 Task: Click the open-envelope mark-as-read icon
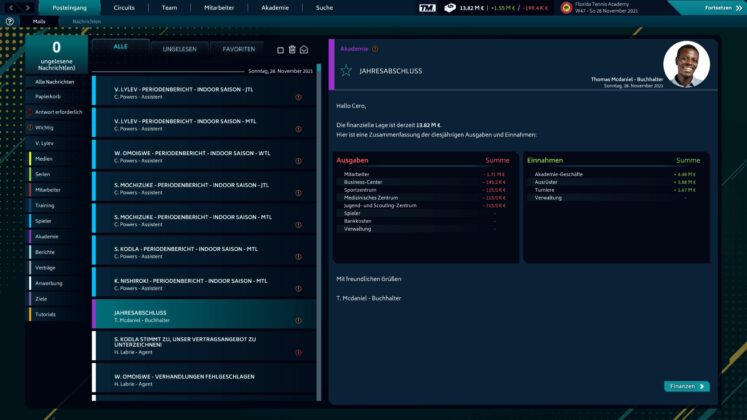coord(304,50)
